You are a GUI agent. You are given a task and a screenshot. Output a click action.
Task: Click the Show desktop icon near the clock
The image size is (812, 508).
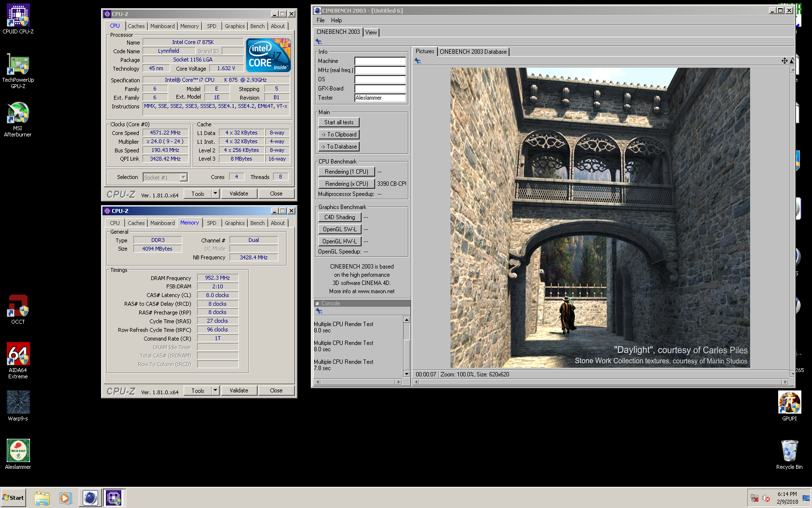click(806, 498)
